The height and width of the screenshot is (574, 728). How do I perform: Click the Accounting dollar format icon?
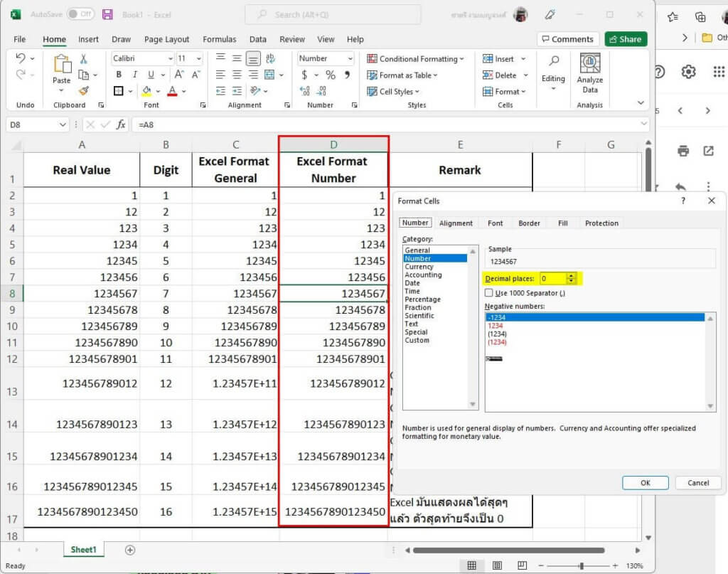pyautogui.click(x=304, y=75)
